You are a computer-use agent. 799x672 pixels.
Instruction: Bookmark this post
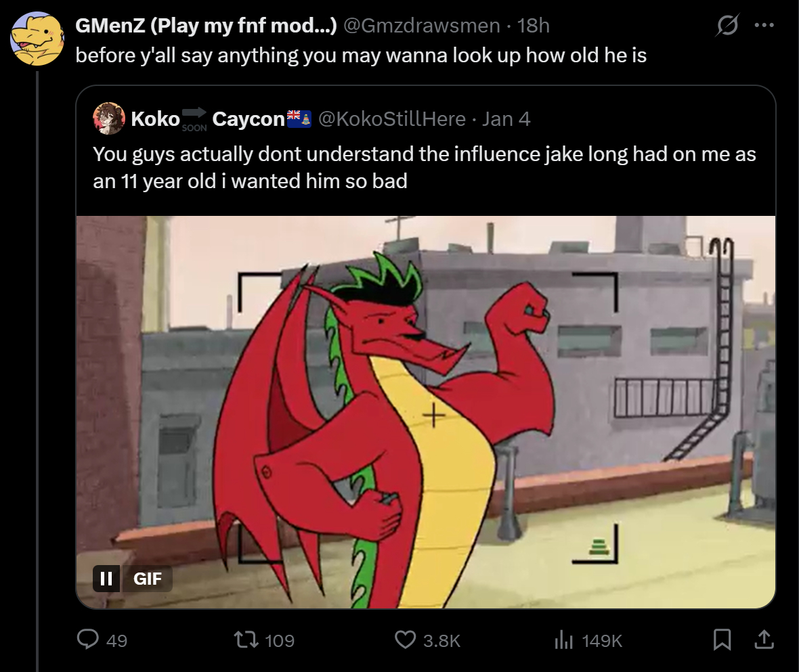722,640
